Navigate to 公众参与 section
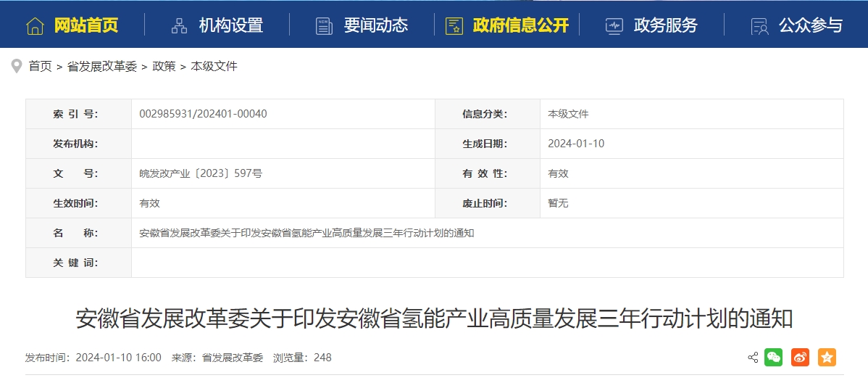 coord(810,26)
